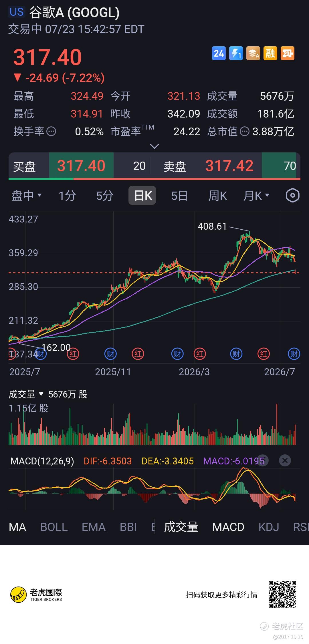This screenshot has width=309, height=644.
Task: Toggle the BBI indicator
Action: pos(128,527)
